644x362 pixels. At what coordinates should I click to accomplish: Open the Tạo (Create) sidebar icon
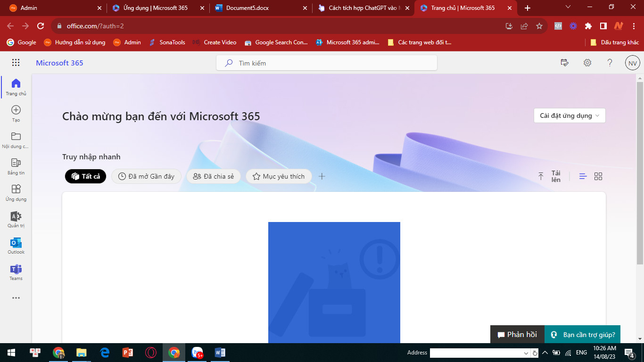(x=16, y=113)
